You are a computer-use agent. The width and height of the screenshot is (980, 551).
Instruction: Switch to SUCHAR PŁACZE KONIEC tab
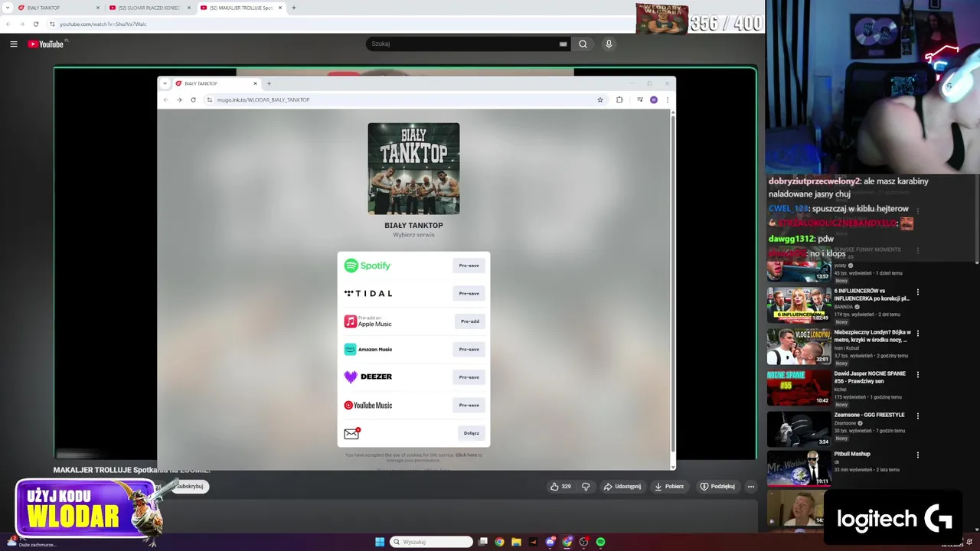pos(149,8)
